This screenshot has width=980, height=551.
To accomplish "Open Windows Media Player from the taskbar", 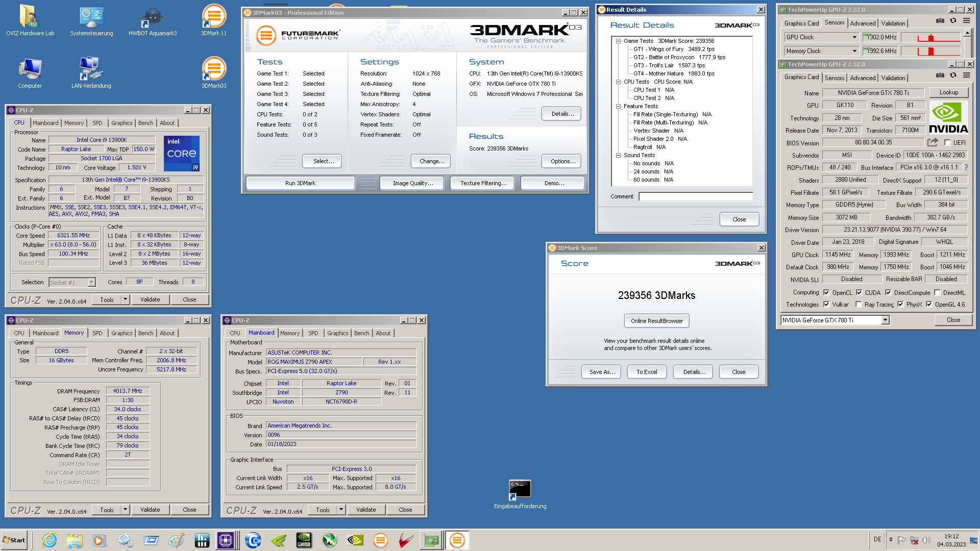I will click(99, 540).
